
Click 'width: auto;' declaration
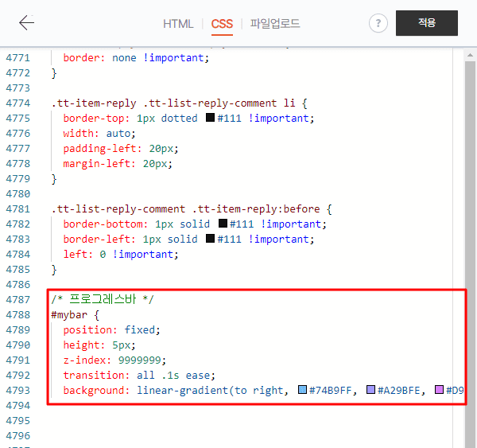pyautogui.click(x=99, y=134)
